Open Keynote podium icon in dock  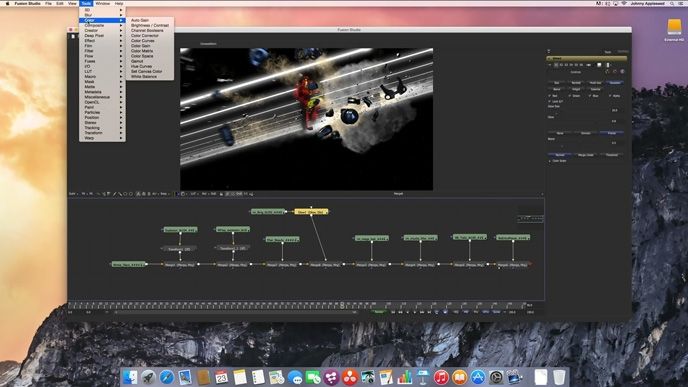(x=423, y=377)
